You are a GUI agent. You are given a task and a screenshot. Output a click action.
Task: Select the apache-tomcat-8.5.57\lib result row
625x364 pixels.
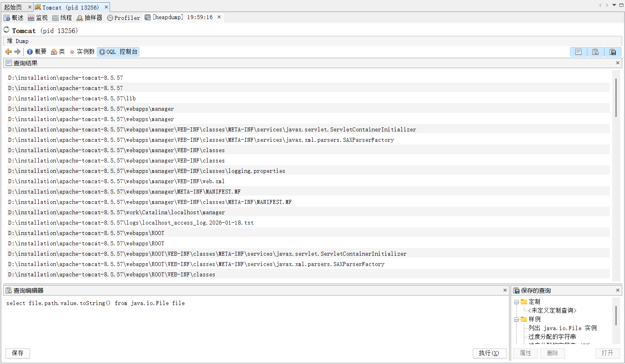click(x=308, y=98)
